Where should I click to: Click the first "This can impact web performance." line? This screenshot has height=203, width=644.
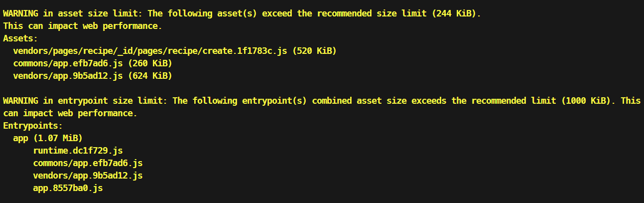(83, 26)
